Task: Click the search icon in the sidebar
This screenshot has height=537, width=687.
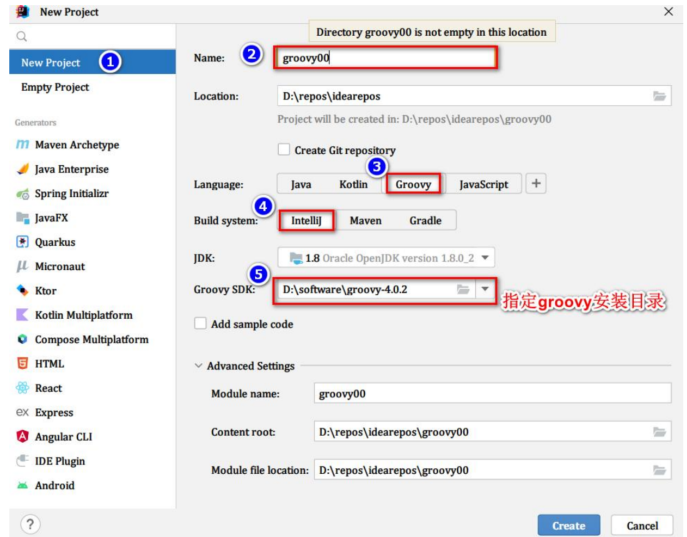Action: [21, 36]
